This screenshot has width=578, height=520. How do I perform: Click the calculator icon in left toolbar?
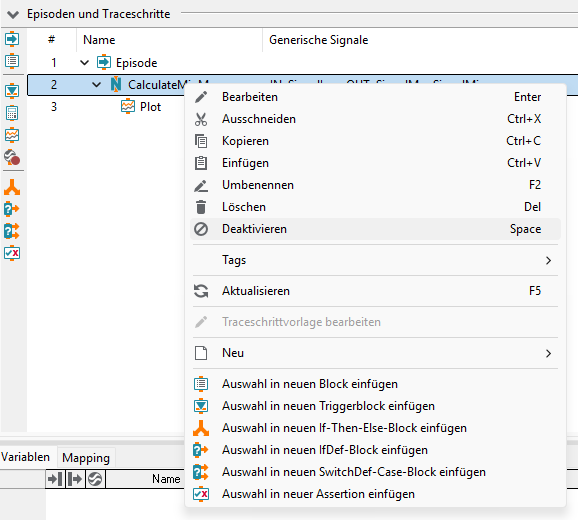pos(12,113)
